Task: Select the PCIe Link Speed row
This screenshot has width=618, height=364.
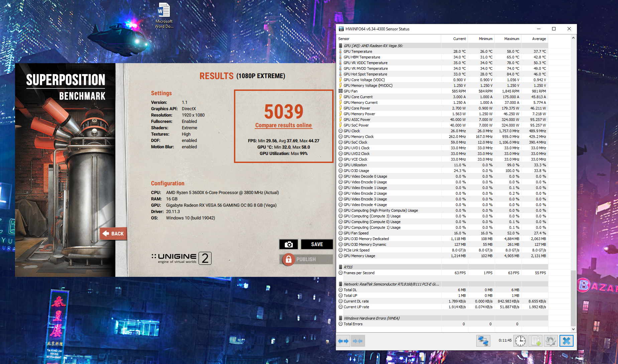Action: 443,250
